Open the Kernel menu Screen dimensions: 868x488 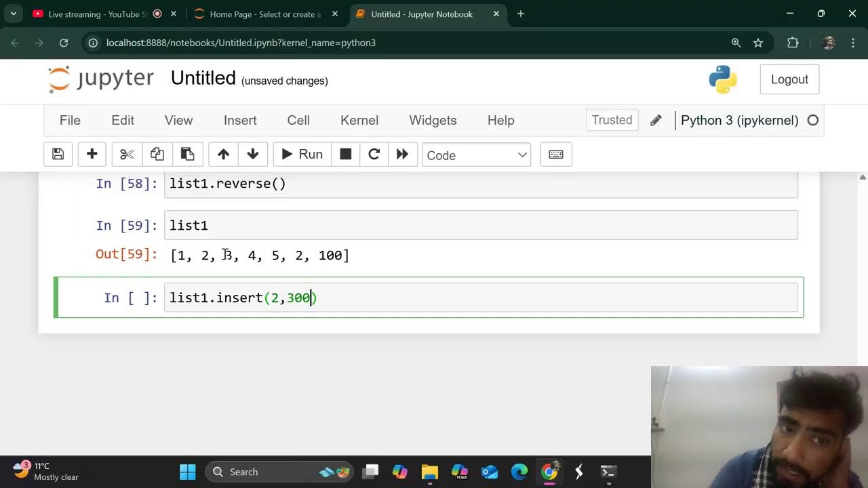[359, 120]
